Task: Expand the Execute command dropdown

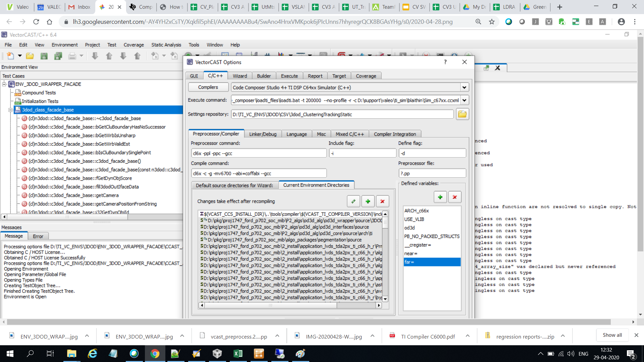Action: [x=464, y=100]
